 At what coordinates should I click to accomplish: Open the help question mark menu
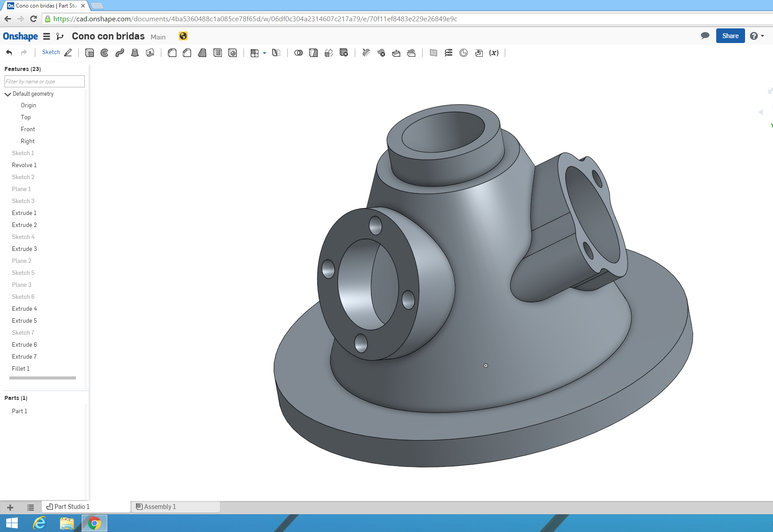pyautogui.click(x=757, y=36)
